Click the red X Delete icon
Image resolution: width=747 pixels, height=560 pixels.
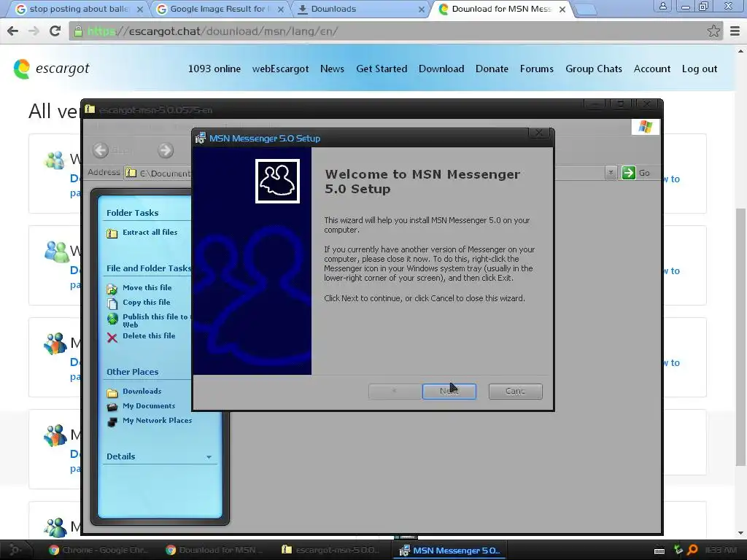112,338
